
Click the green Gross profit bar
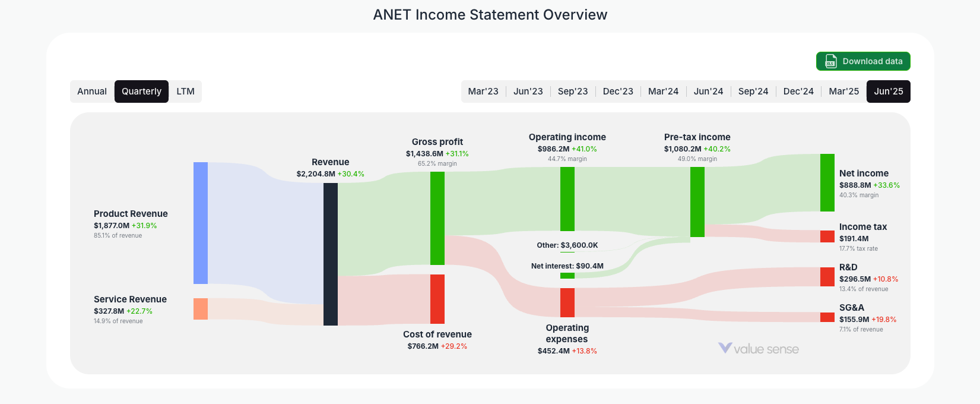click(x=437, y=218)
